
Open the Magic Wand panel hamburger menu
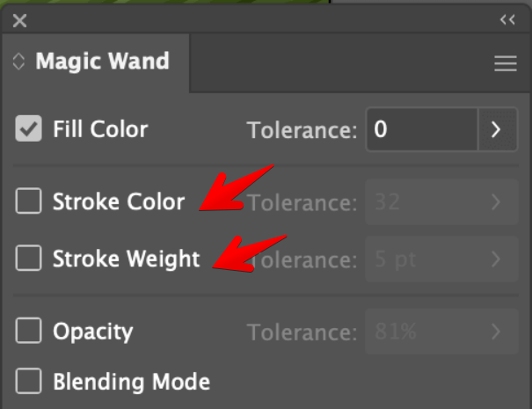tap(505, 63)
